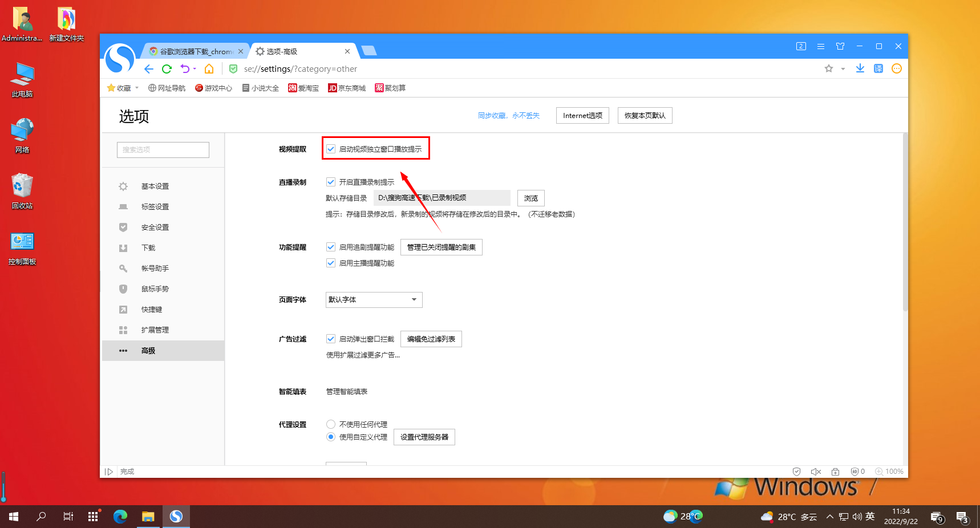This screenshot has height=528, width=980.
Task: Click the translate icon in toolbar
Action: 878,68
